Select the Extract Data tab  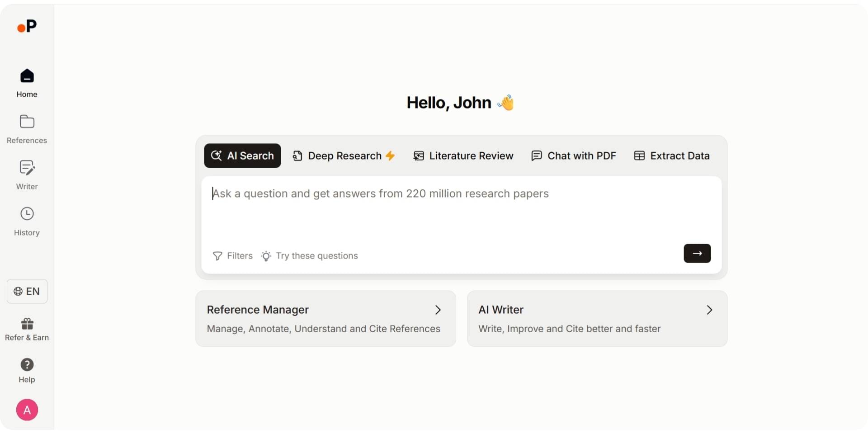click(x=671, y=156)
